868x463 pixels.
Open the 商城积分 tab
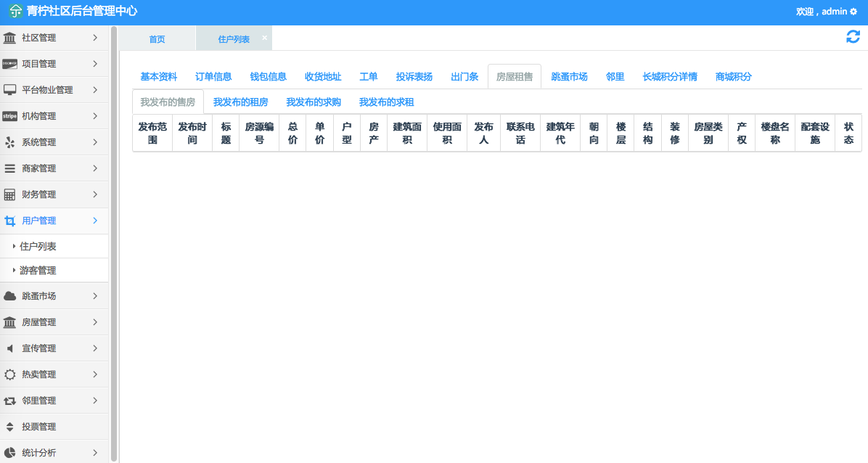coord(734,76)
